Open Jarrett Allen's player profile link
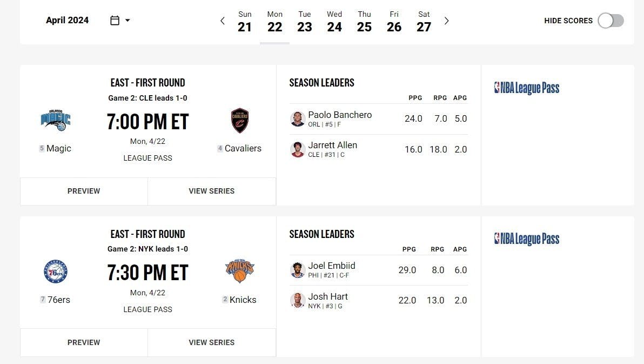 pyautogui.click(x=332, y=145)
